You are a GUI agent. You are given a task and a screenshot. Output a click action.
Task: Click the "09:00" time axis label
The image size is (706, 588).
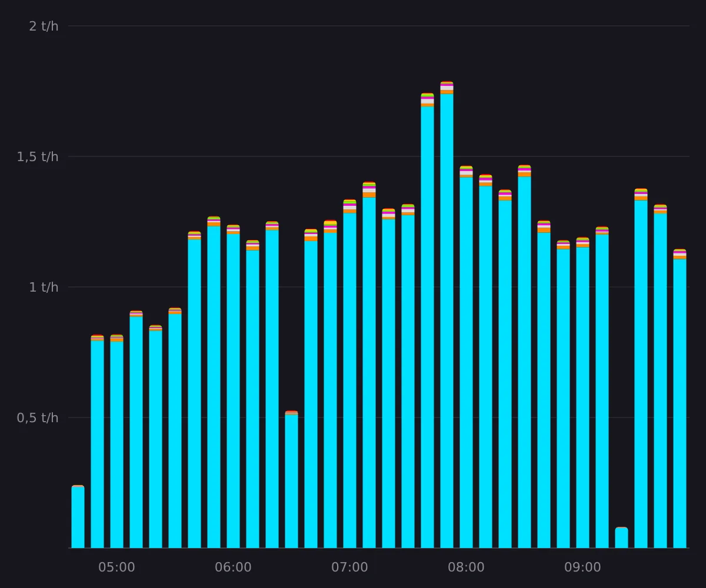(x=582, y=568)
